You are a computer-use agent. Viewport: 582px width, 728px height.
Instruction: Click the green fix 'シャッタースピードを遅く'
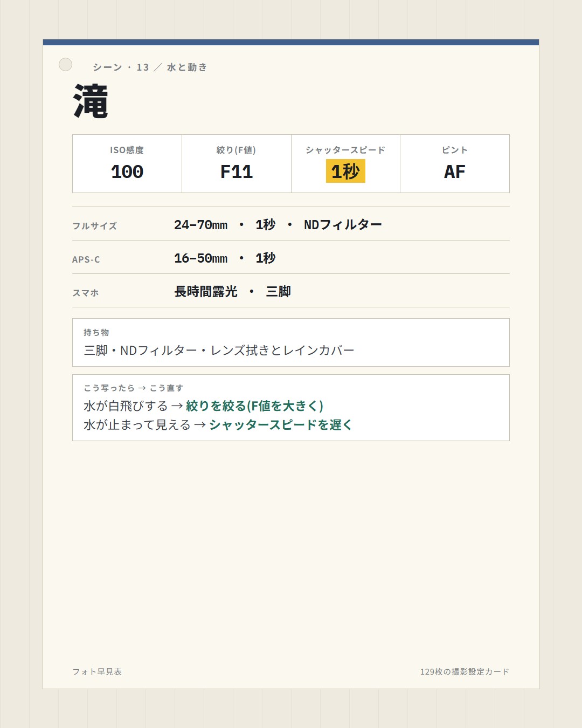tap(281, 425)
